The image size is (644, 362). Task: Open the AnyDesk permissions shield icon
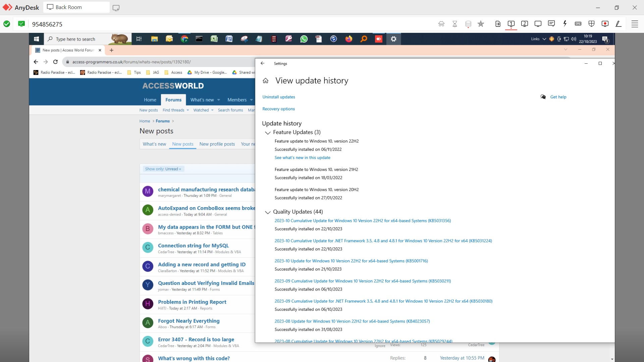tap(591, 24)
